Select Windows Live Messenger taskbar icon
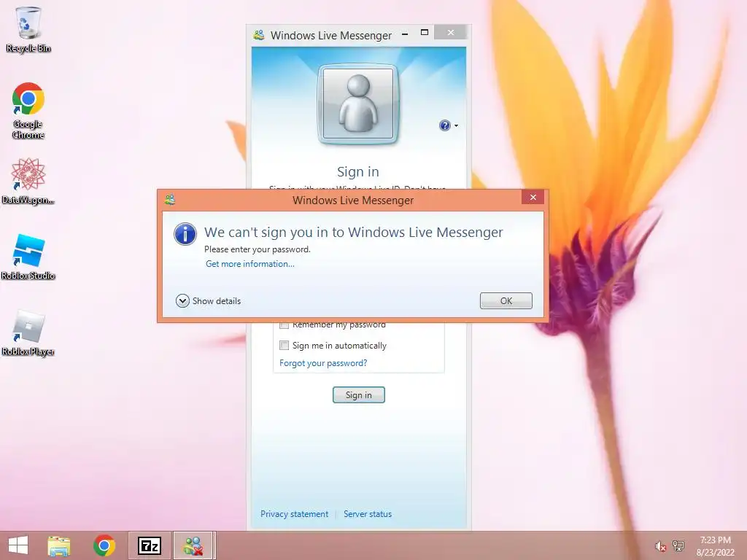 (x=193, y=545)
